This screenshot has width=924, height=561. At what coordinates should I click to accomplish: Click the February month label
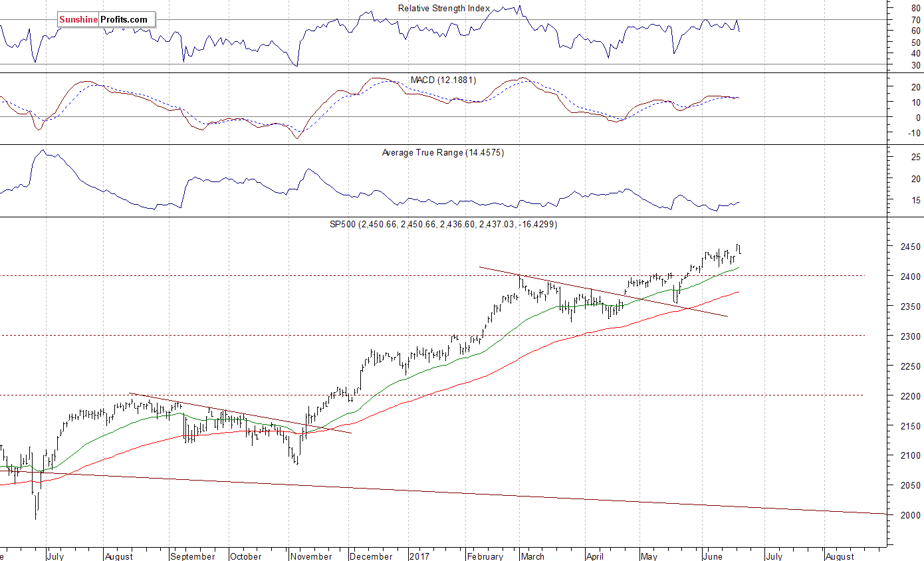(x=484, y=556)
